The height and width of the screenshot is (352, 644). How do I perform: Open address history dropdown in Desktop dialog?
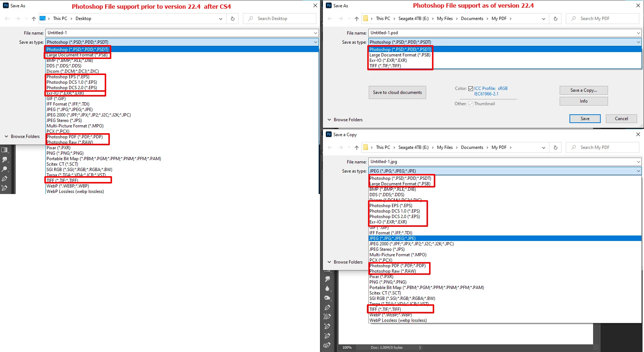coord(220,19)
